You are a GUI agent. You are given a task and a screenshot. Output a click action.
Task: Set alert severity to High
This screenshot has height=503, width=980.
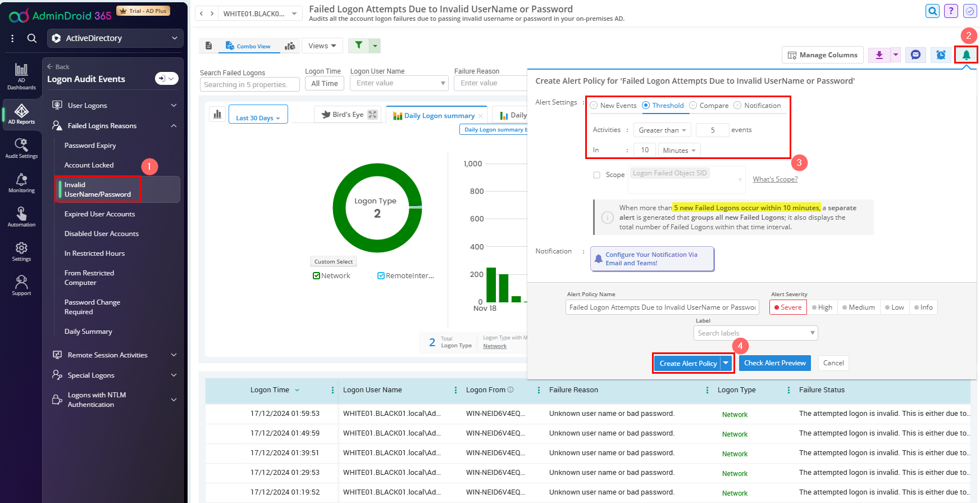pyautogui.click(x=822, y=307)
